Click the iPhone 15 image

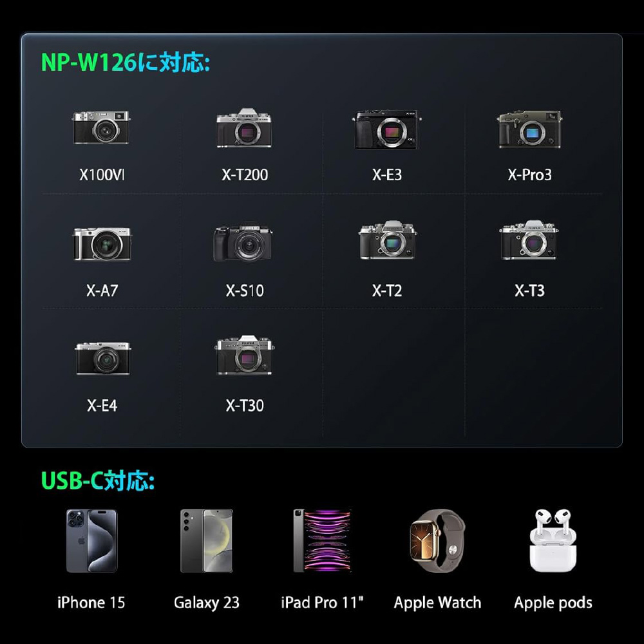(91, 541)
